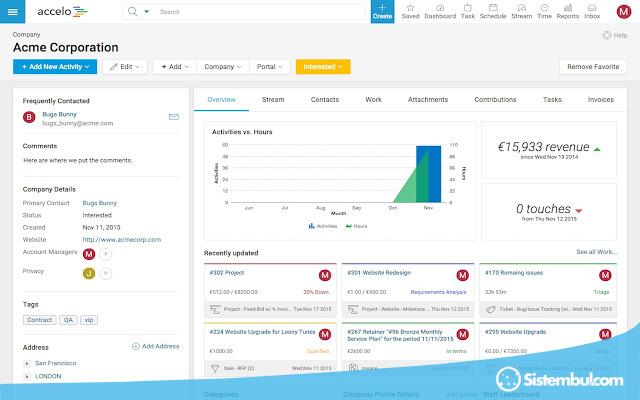
Task: Click M avatar on #302 Project card
Action: point(325,276)
